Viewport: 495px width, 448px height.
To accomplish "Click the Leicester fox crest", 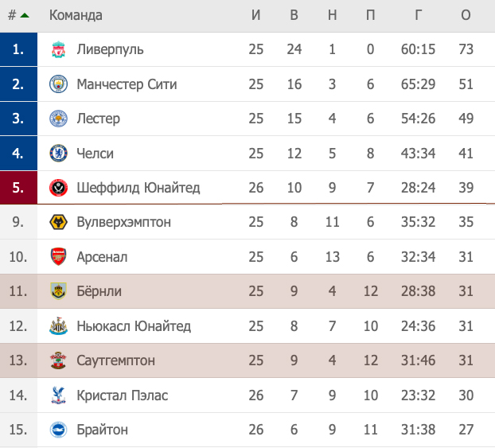I will (58, 119).
